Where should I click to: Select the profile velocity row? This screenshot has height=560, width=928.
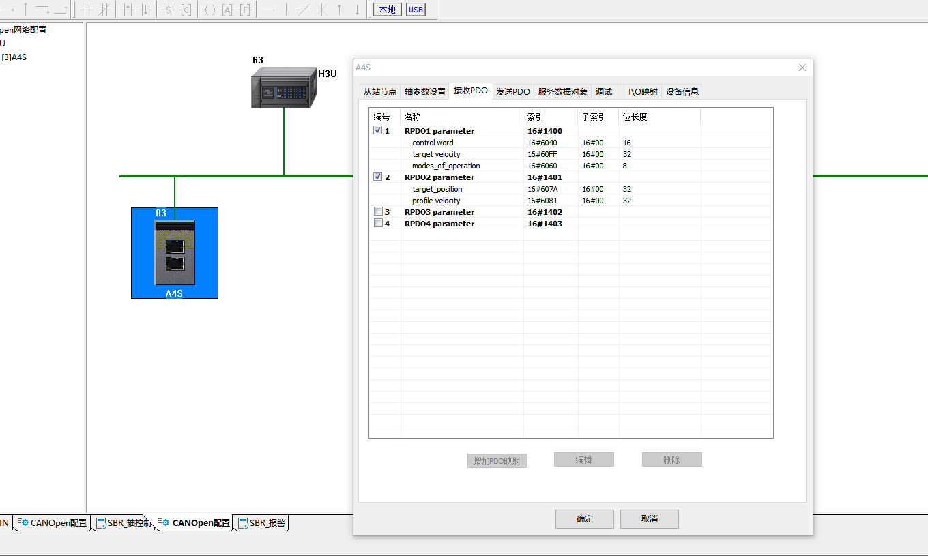tap(571, 201)
